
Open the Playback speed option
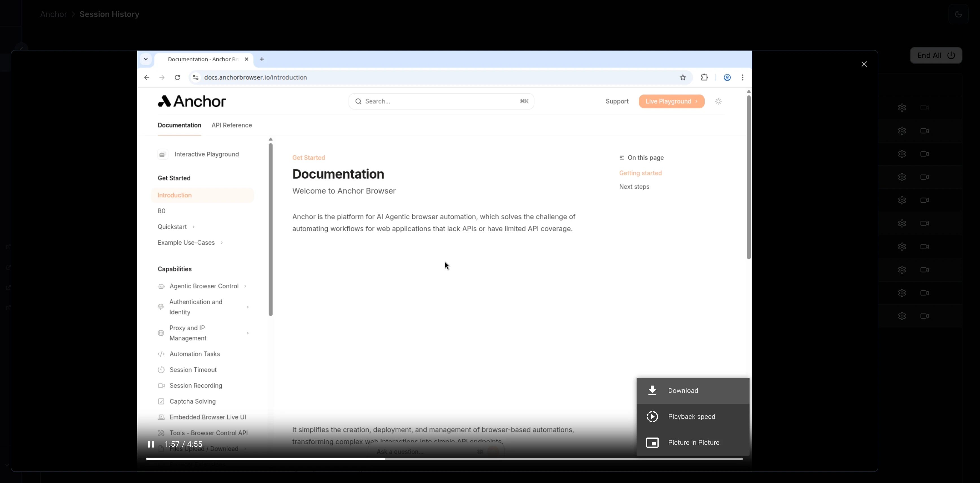(691, 416)
